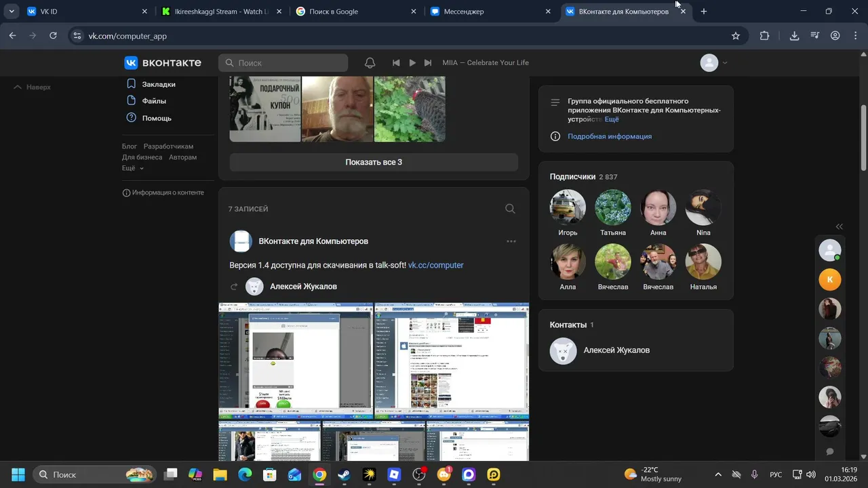The image size is (868, 488).
Task: Open File Explorer from the taskbar
Action: [220, 474]
